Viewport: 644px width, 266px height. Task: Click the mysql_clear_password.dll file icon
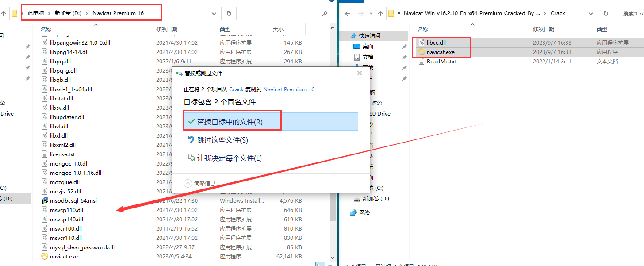click(x=45, y=247)
